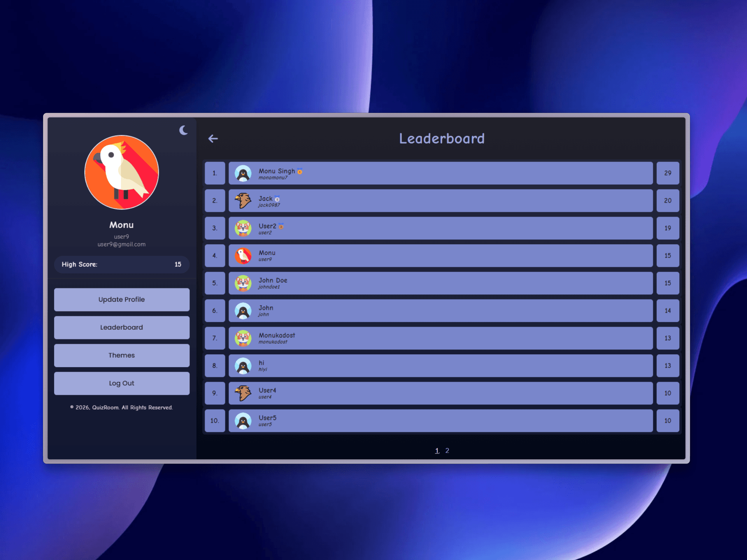Click the QuizRoom copyright footer text
Image resolution: width=747 pixels, height=560 pixels.
(121, 408)
